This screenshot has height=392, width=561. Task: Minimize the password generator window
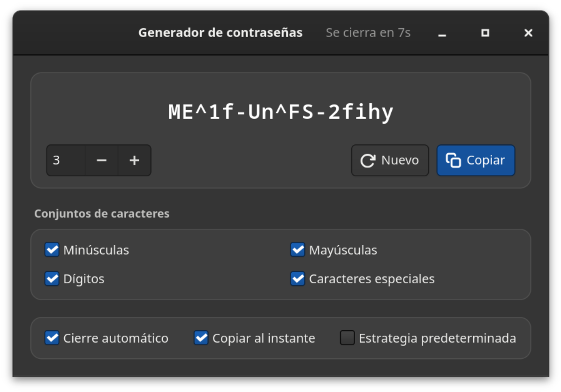[x=442, y=33]
